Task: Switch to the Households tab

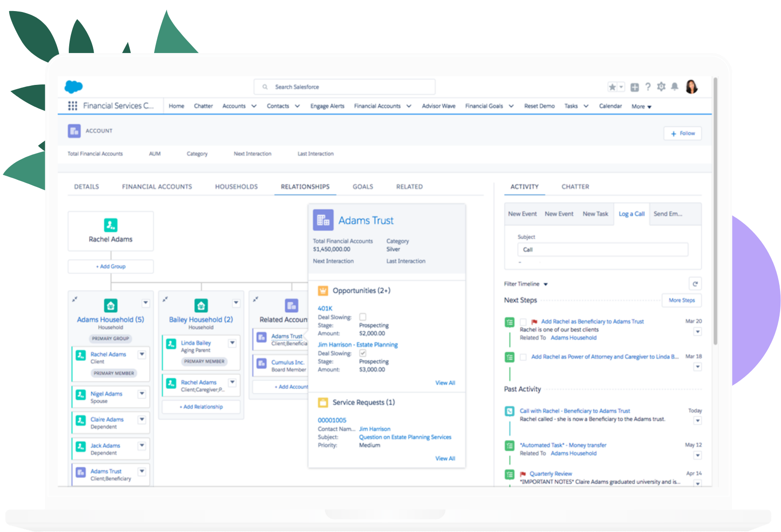Action: click(237, 187)
